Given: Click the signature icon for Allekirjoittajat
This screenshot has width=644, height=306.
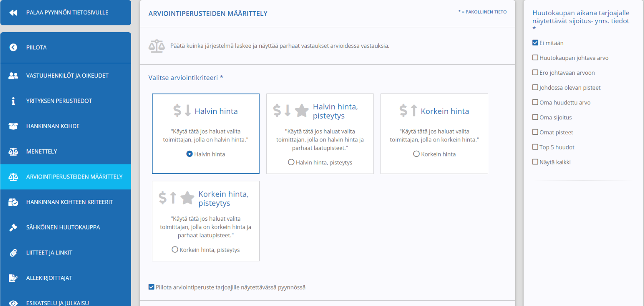Looking at the screenshot, I should 13,278.
